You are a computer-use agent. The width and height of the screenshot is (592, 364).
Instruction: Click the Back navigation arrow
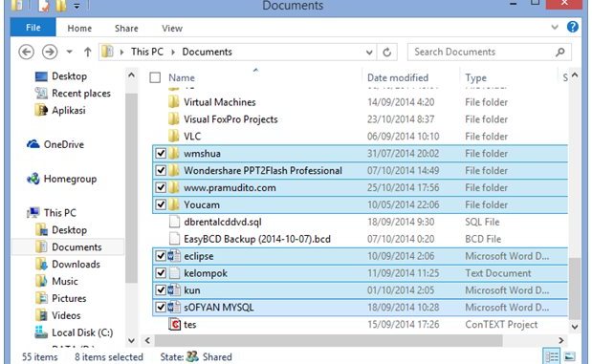coord(27,52)
